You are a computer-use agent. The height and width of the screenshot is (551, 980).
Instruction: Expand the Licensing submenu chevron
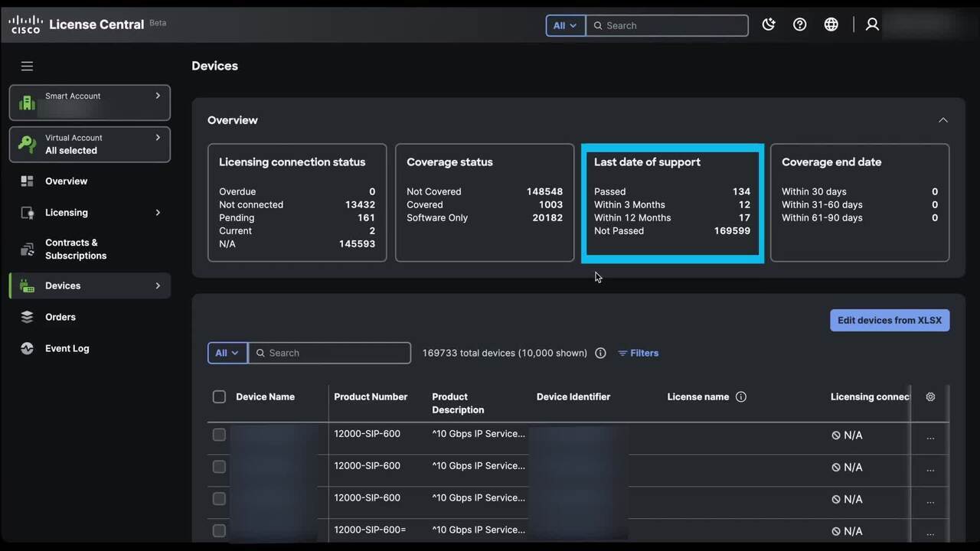pos(158,213)
